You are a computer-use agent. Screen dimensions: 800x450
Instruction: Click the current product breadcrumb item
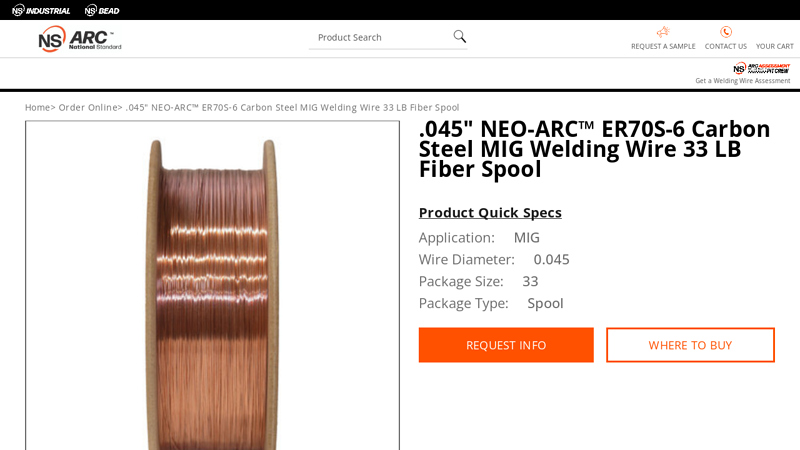[x=292, y=107]
